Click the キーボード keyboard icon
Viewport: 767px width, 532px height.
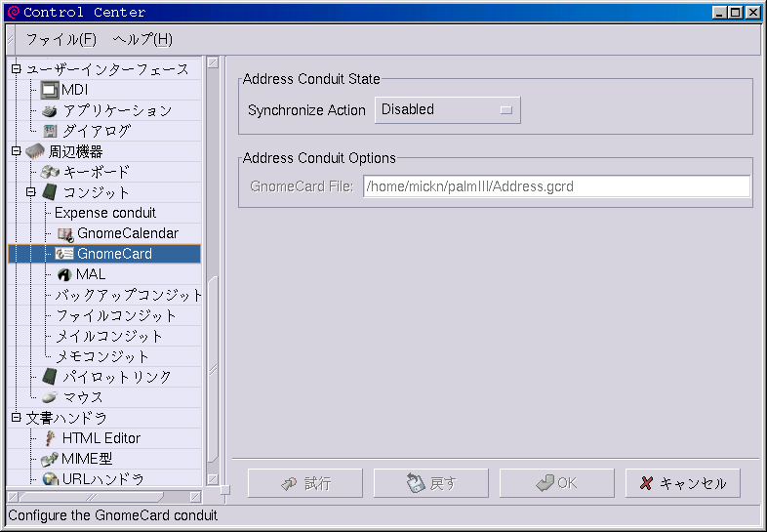tap(50, 172)
